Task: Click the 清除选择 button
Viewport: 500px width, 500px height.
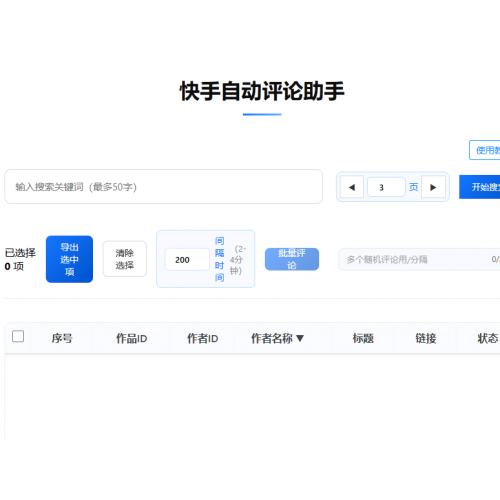Action: [125, 259]
